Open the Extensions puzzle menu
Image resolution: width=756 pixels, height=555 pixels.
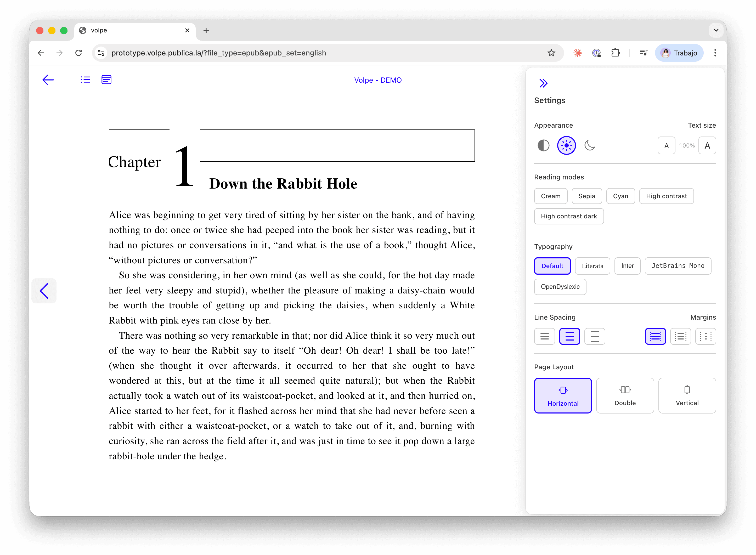(615, 53)
